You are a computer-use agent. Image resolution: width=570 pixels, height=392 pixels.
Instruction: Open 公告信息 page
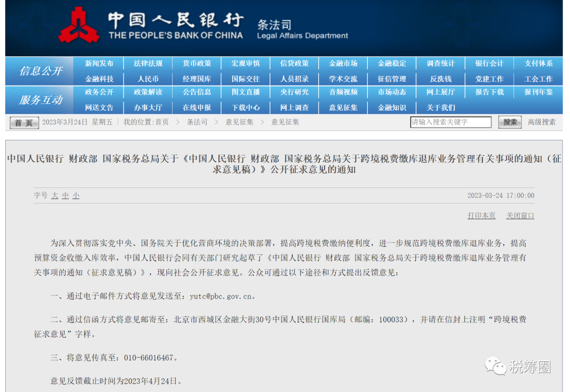click(x=197, y=92)
